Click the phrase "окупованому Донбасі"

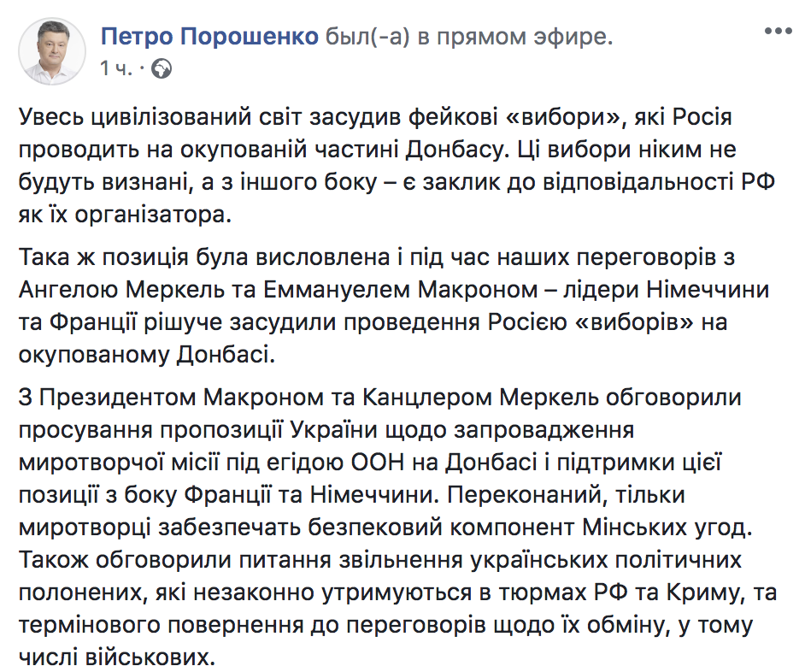(x=147, y=354)
